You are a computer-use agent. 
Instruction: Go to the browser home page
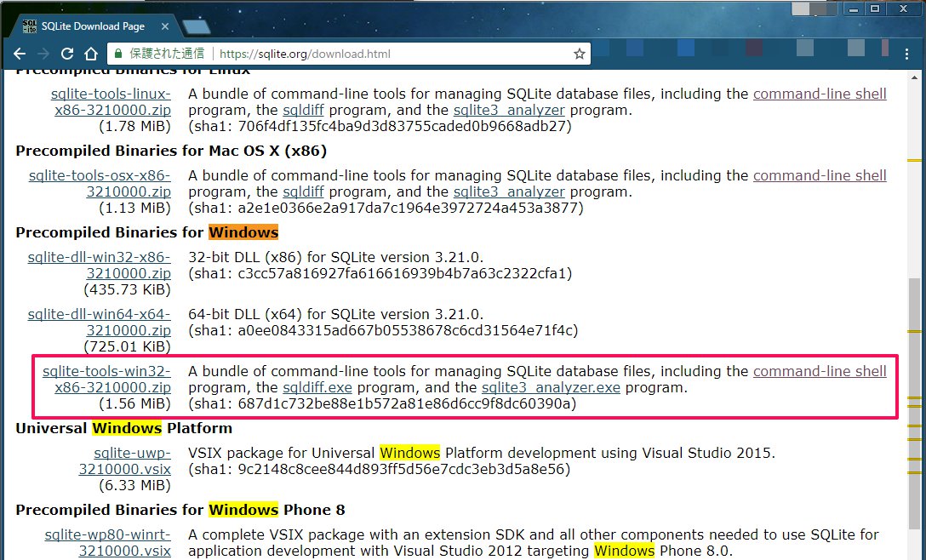click(x=91, y=54)
